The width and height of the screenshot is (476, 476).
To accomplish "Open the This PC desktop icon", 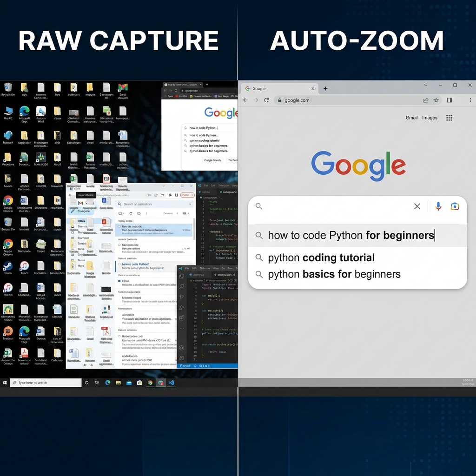I will [x=8, y=113].
